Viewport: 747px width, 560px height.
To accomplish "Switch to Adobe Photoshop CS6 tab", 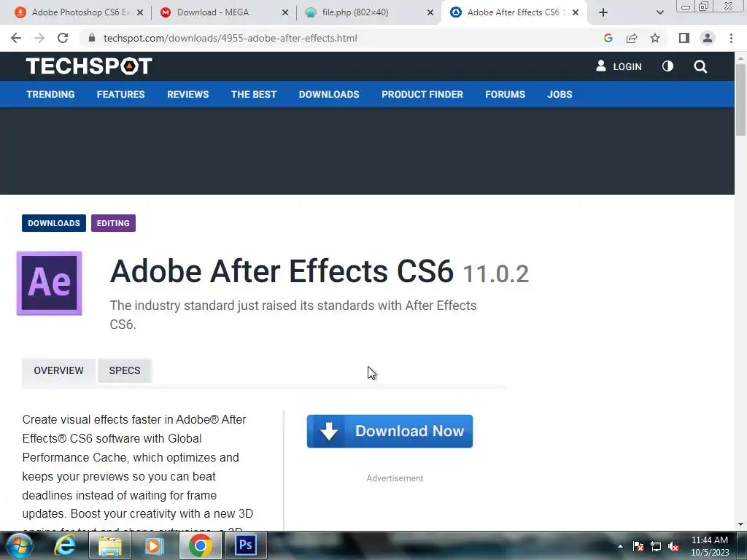I will tap(79, 12).
